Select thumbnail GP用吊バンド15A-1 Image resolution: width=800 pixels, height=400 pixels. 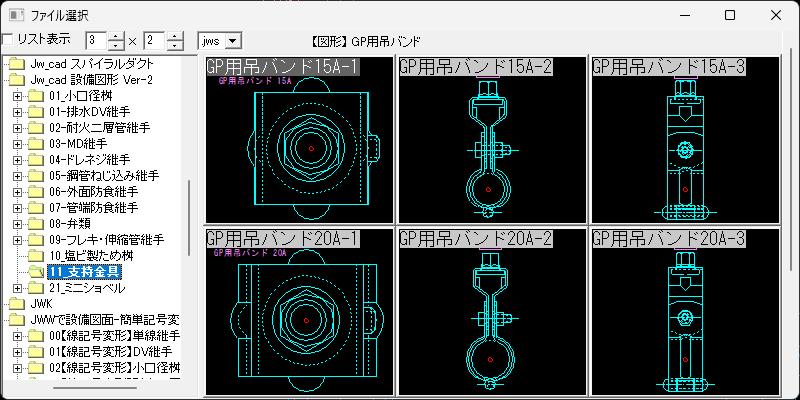[x=299, y=139]
